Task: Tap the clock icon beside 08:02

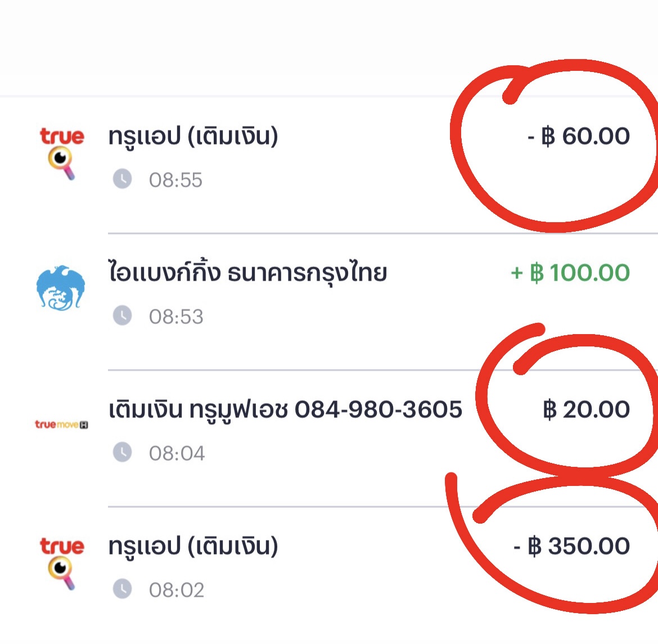Action: 122,589
